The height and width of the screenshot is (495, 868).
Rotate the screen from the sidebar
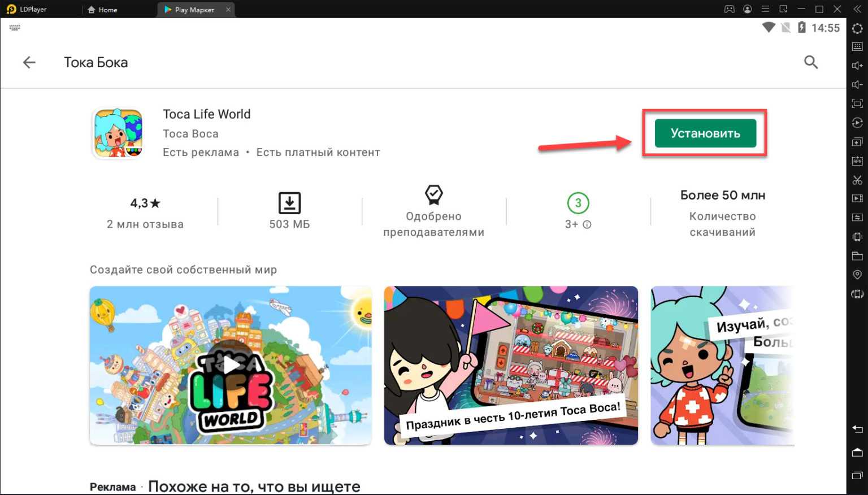pos(857,294)
